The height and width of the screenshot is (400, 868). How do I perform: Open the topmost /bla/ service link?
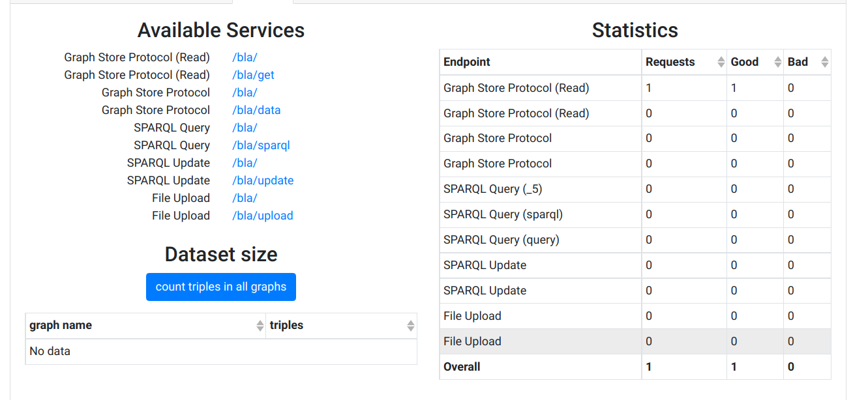(x=245, y=57)
